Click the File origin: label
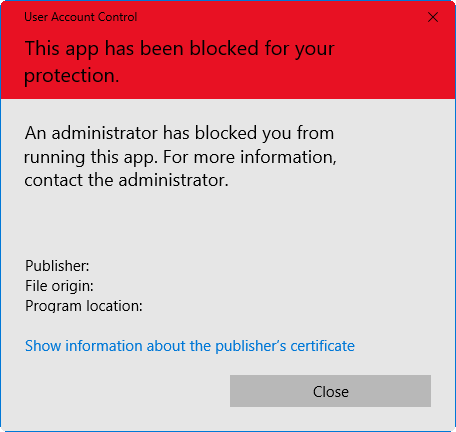 click(x=59, y=286)
